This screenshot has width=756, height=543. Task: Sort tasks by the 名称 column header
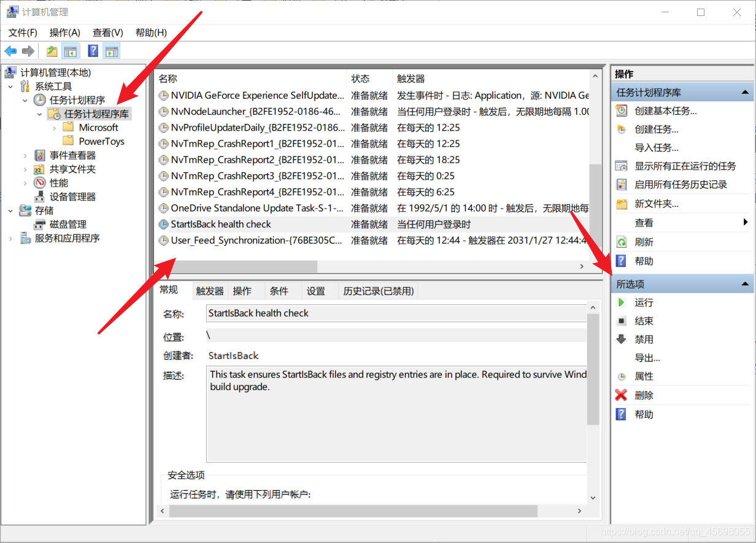coord(250,79)
